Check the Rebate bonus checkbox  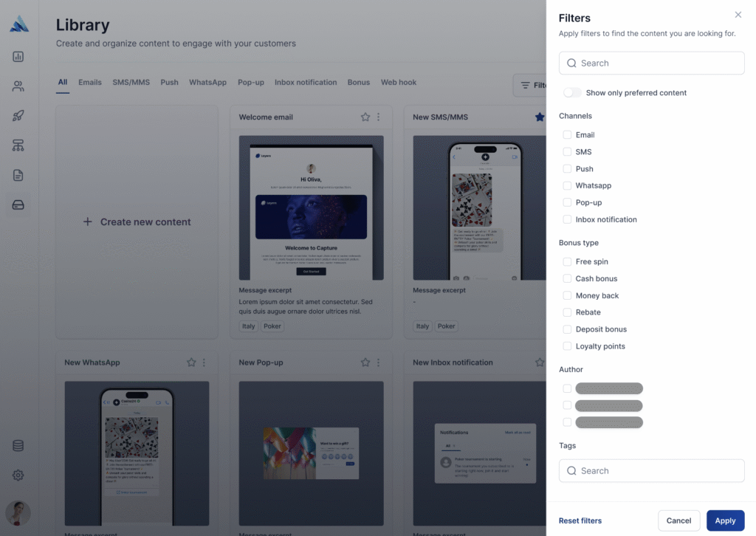point(567,312)
